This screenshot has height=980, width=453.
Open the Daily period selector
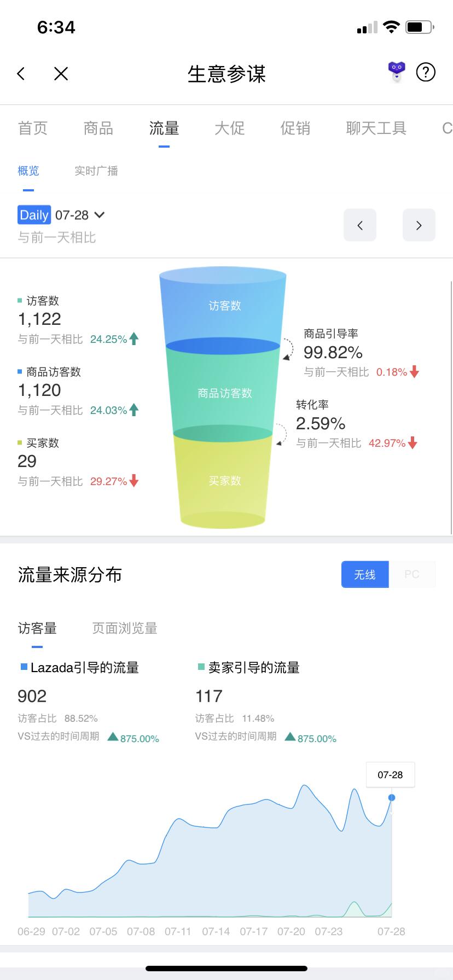click(x=34, y=215)
